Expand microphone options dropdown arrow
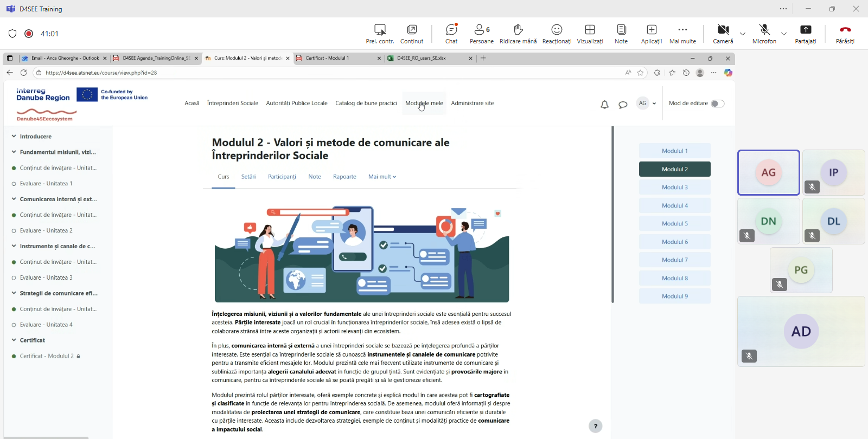 tap(784, 34)
